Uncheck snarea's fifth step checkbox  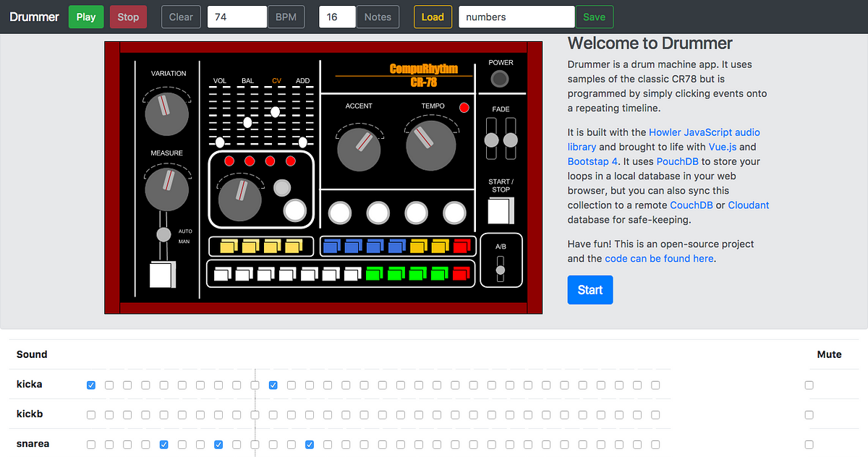163,444
